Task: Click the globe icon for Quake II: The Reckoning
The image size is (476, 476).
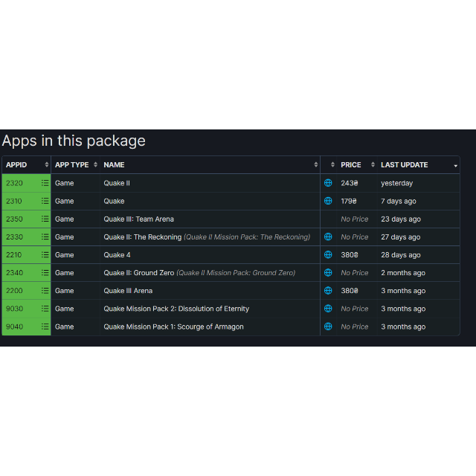Action: click(328, 237)
